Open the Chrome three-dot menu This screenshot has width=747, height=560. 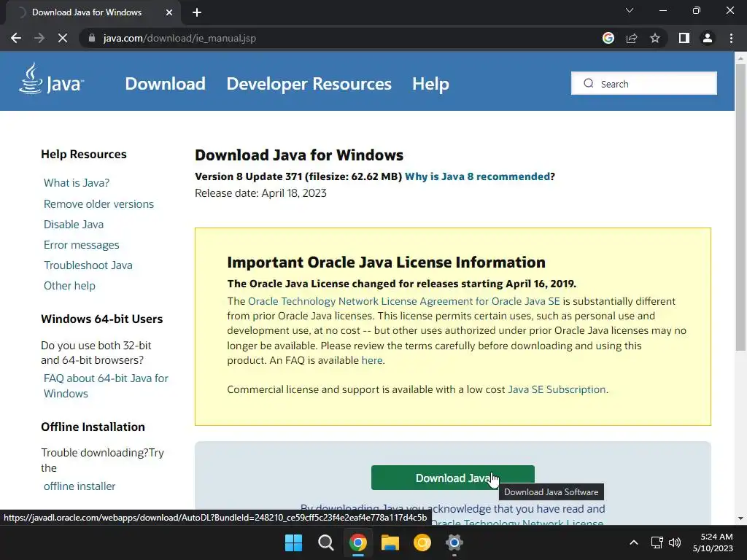point(731,38)
